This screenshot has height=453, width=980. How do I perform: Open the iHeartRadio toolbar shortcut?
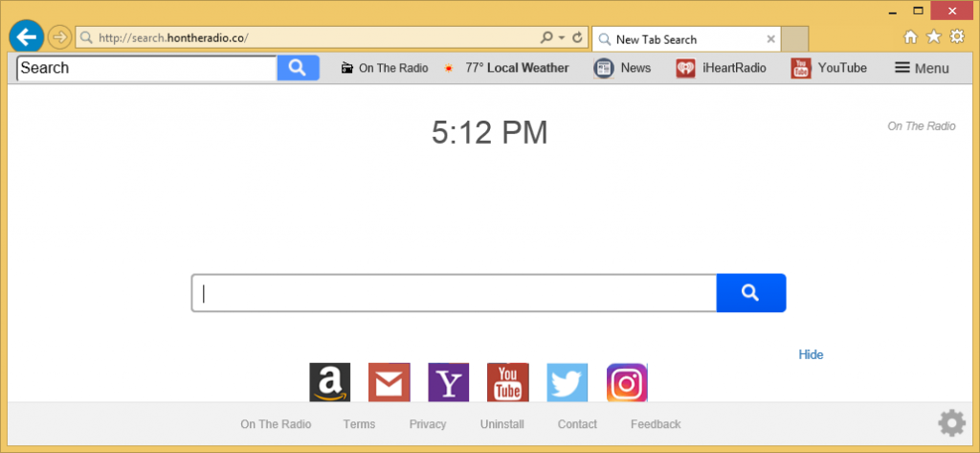point(721,68)
